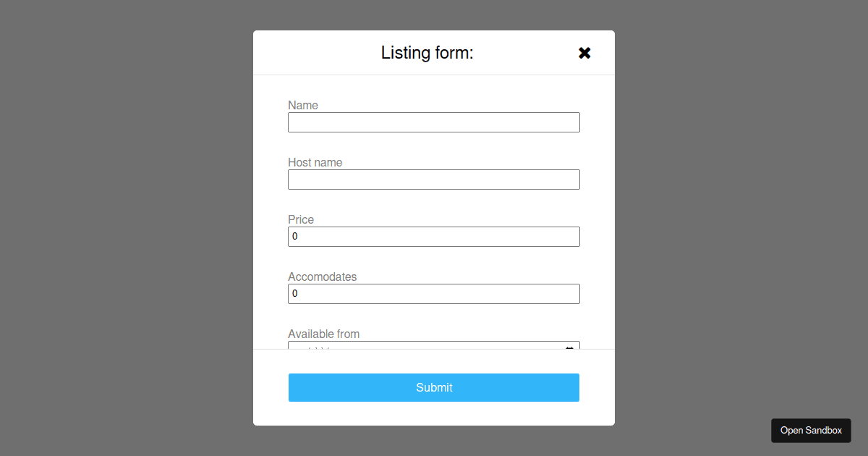Click the Accomodates label text
The image size is (868, 456).
point(323,276)
